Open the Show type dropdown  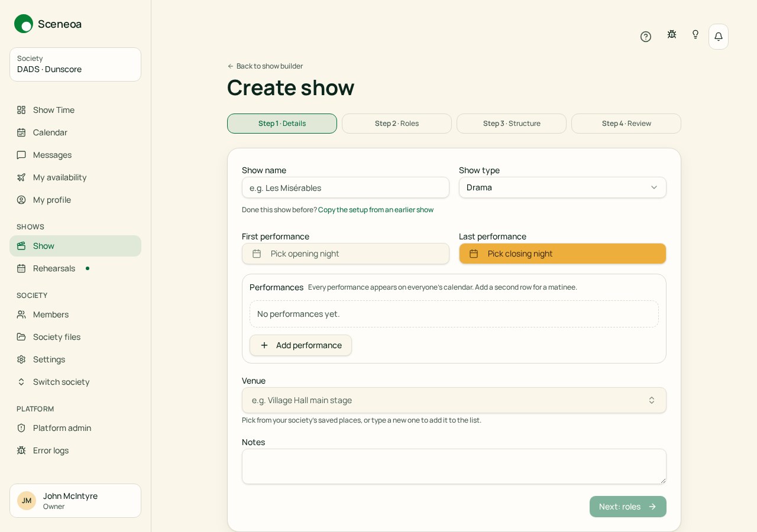(x=562, y=187)
